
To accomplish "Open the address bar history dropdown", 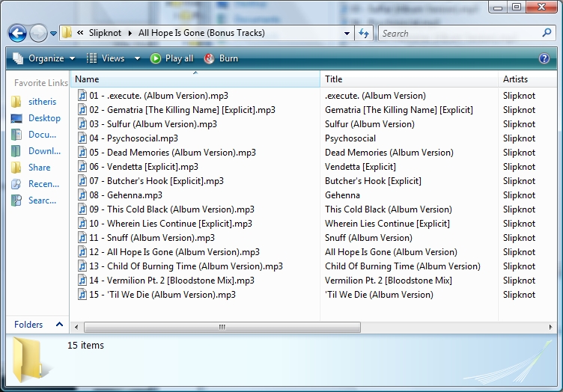I will 347,34.
